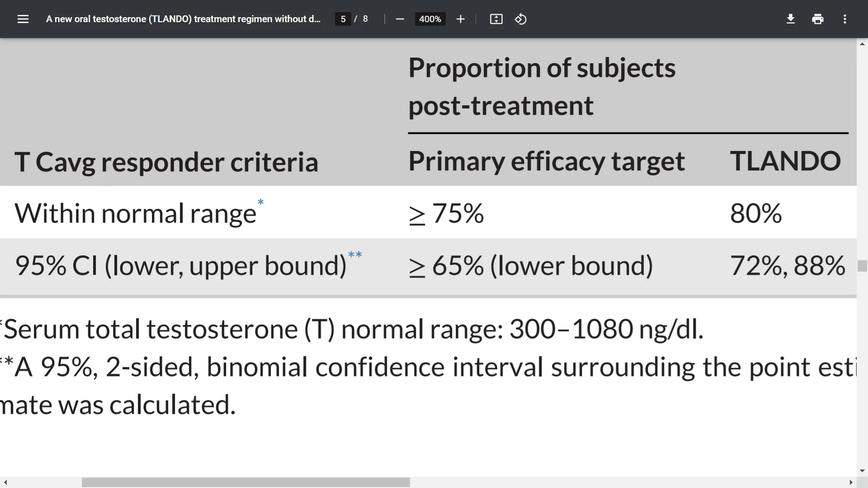Click the scrollbar up arrow

coord(863,44)
